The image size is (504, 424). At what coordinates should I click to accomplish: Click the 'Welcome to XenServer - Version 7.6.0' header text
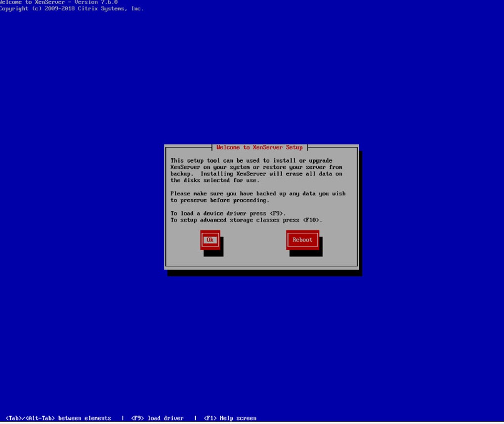pos(59,2)
